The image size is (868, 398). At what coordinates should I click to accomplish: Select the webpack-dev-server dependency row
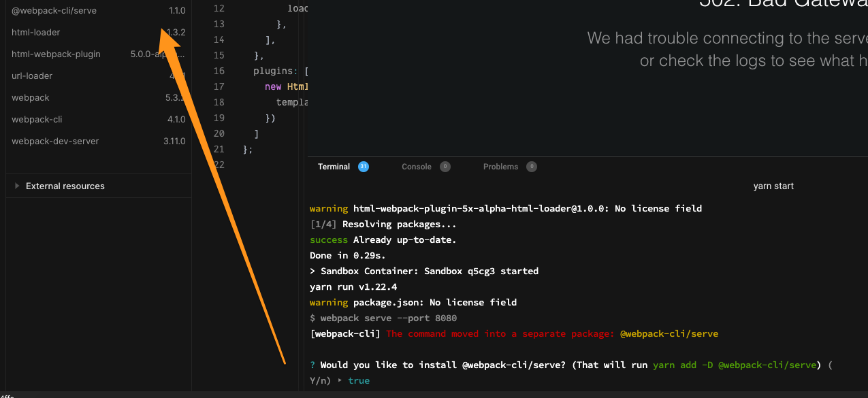pyautogui.click(x=99, y=142)
